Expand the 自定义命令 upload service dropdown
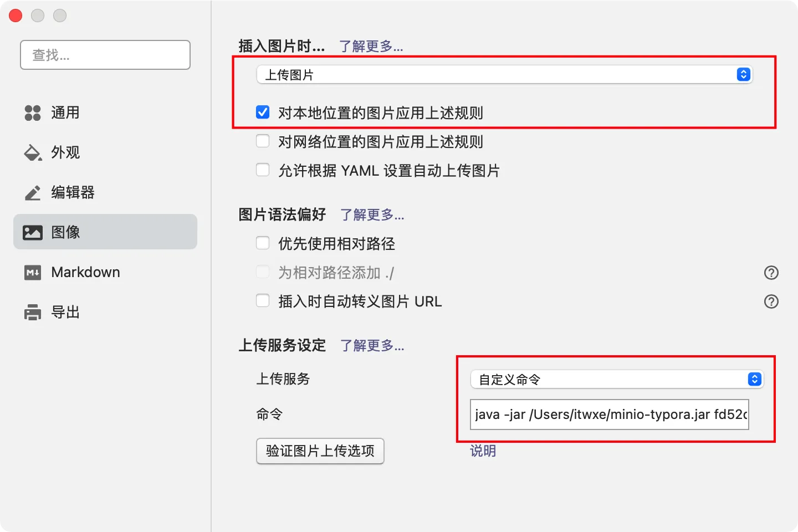 click(x=616, y=380)
